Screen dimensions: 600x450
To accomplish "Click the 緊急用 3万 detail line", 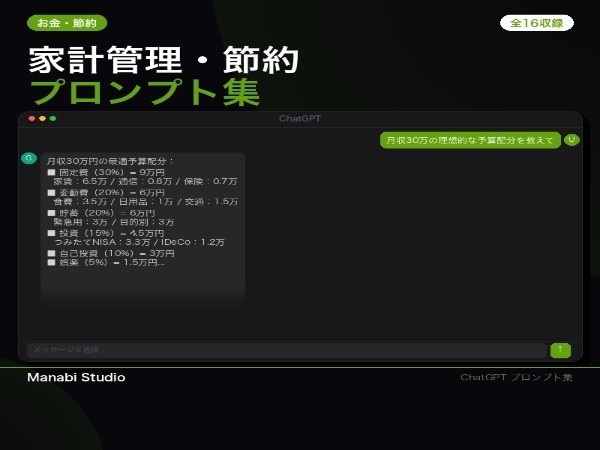I will [x=114, y=222].
